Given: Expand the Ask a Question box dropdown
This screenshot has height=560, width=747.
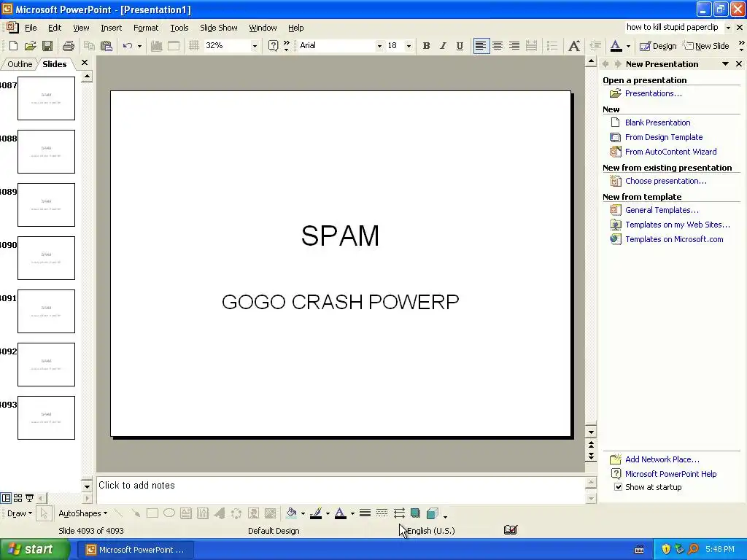Looking at the screenshot, I should point(728,28).
